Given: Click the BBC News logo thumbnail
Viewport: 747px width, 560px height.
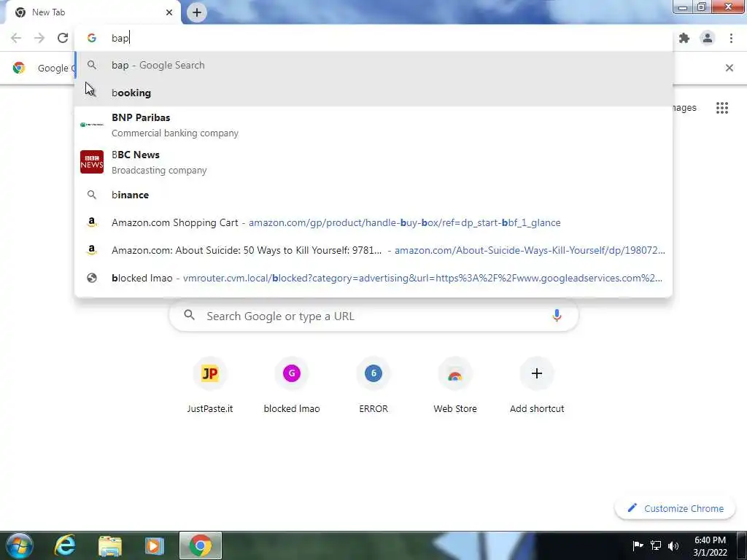Looking at the screenshot, I should click(91, 162).
